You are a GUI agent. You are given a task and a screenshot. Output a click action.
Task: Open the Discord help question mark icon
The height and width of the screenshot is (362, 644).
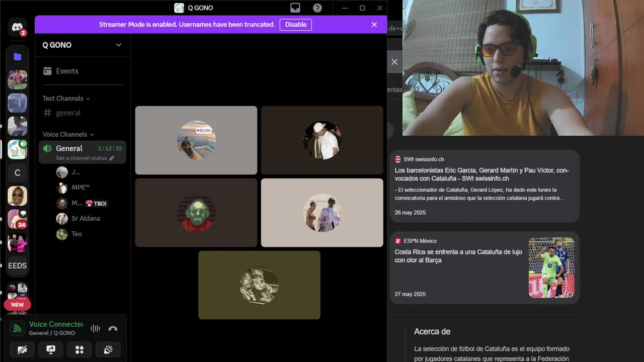point(317,8)
